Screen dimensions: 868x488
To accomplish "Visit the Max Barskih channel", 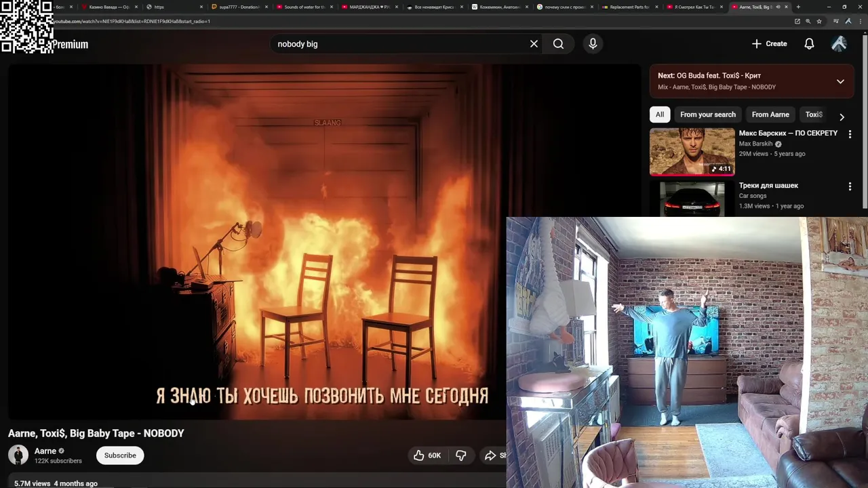I will [x=755, y=144].
